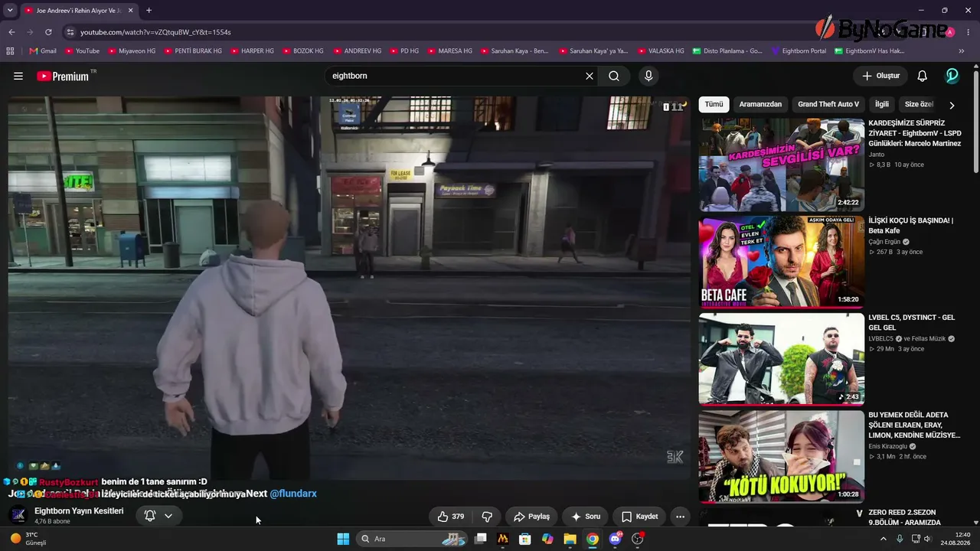Viewport: 980px width, 551px height.
Task: Open more actions three-dot menu
Action: pyautogui.click(x=680, y=517)
